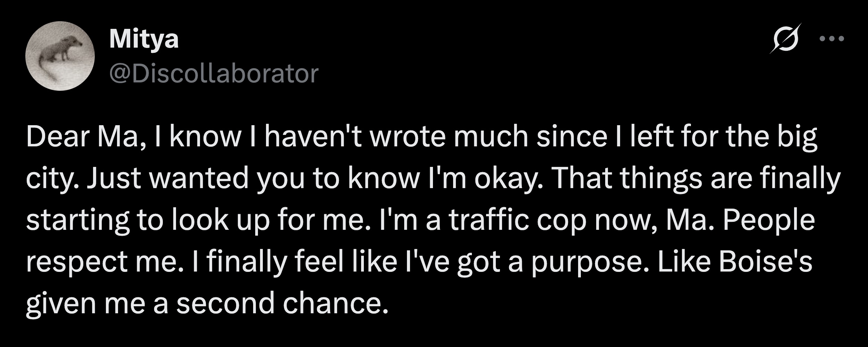
Task: Visit the @Discollaborator handle link
Action: click(214, 74)
